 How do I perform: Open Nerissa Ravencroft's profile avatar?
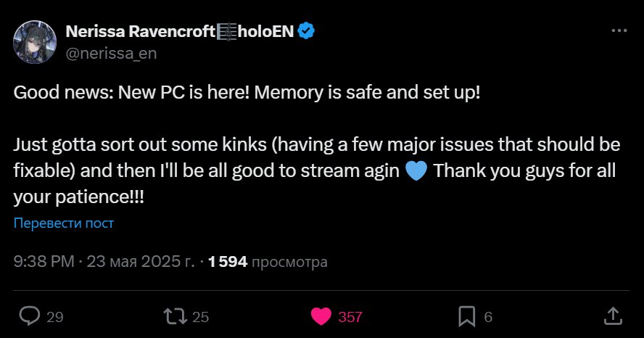(35, 42)
